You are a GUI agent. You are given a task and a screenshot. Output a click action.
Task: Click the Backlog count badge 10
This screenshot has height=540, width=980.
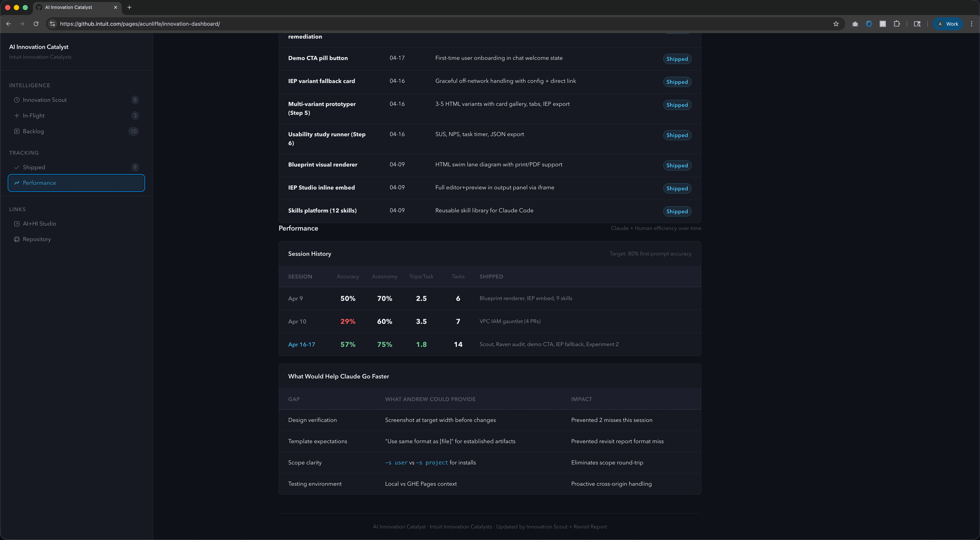coord(133,131)
